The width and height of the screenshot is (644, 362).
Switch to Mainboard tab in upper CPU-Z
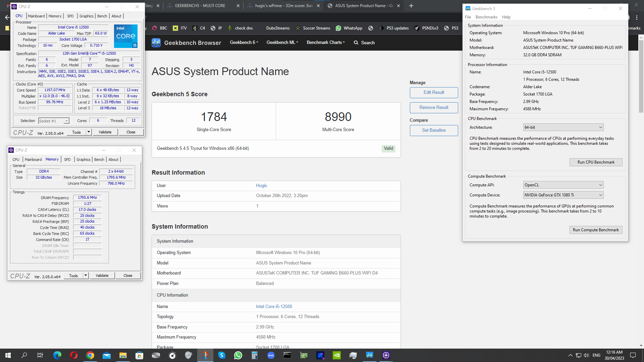point(36,16)
